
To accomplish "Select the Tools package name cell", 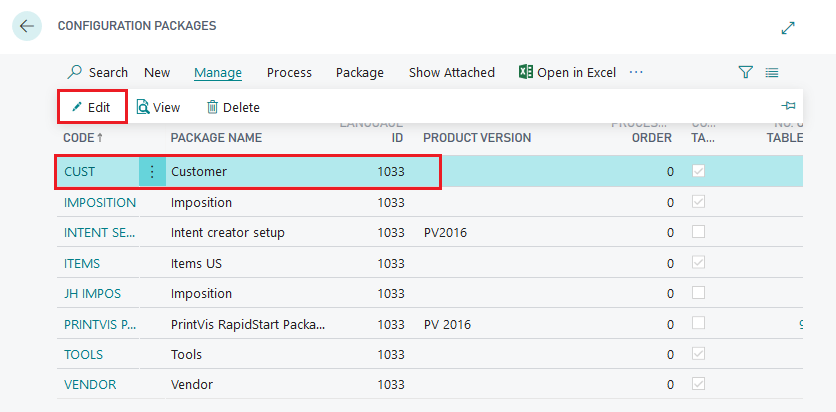I will coord(187,354).
